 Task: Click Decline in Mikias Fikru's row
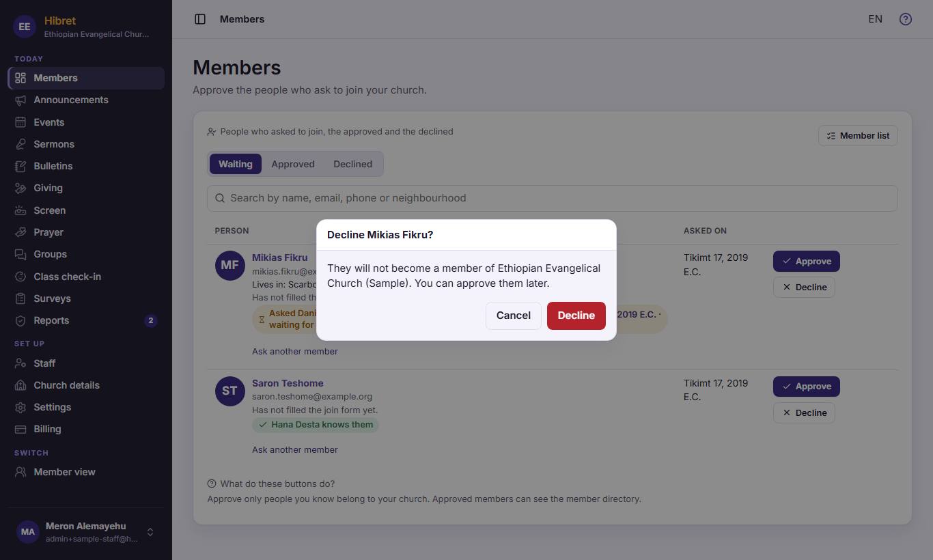(x=804, y=287)
